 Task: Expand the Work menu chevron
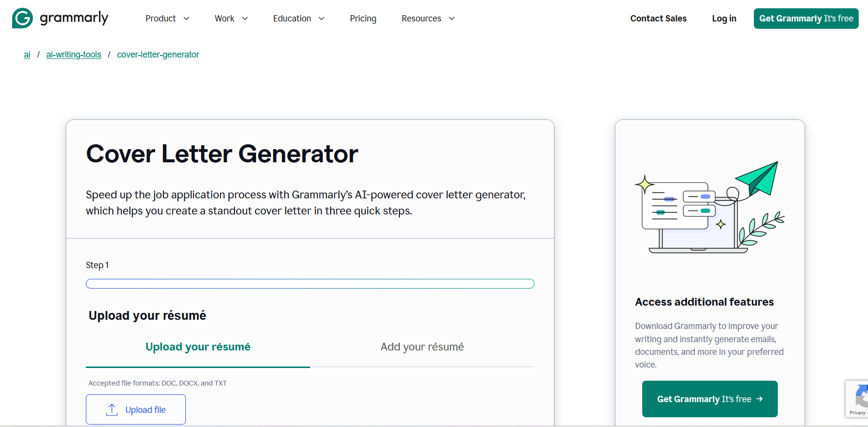pos(245,19)
